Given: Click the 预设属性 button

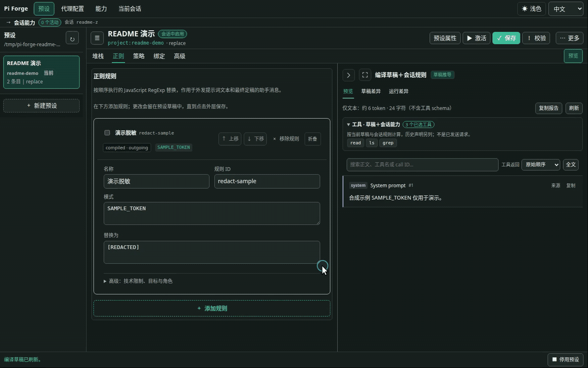Looking at the screenshot, I should (x=445, y=38).
